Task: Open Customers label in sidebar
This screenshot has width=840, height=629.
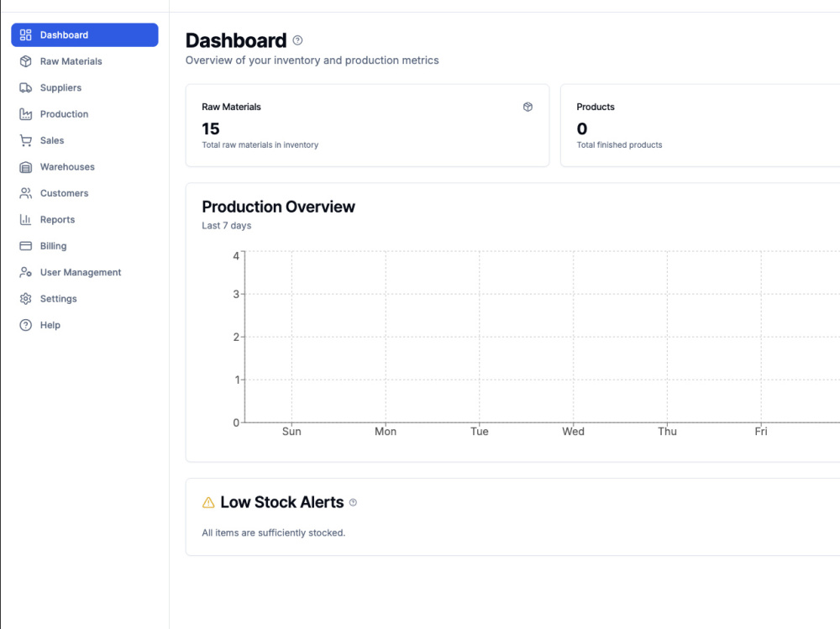Action: tap(64, 193)
